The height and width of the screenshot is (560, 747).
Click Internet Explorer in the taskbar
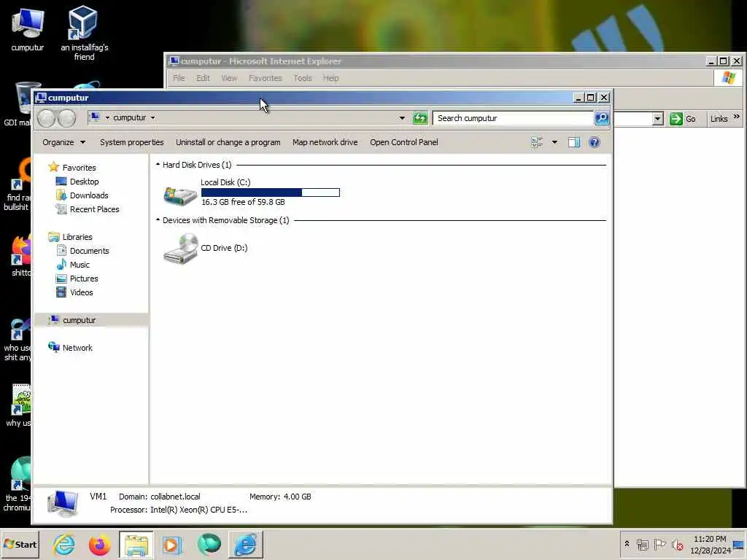coord(64,545)
